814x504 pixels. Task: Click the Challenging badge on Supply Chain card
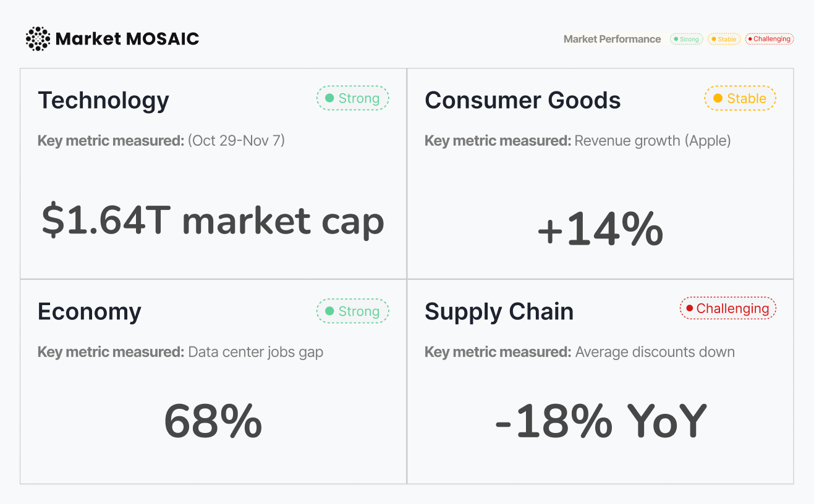(727, 308)
